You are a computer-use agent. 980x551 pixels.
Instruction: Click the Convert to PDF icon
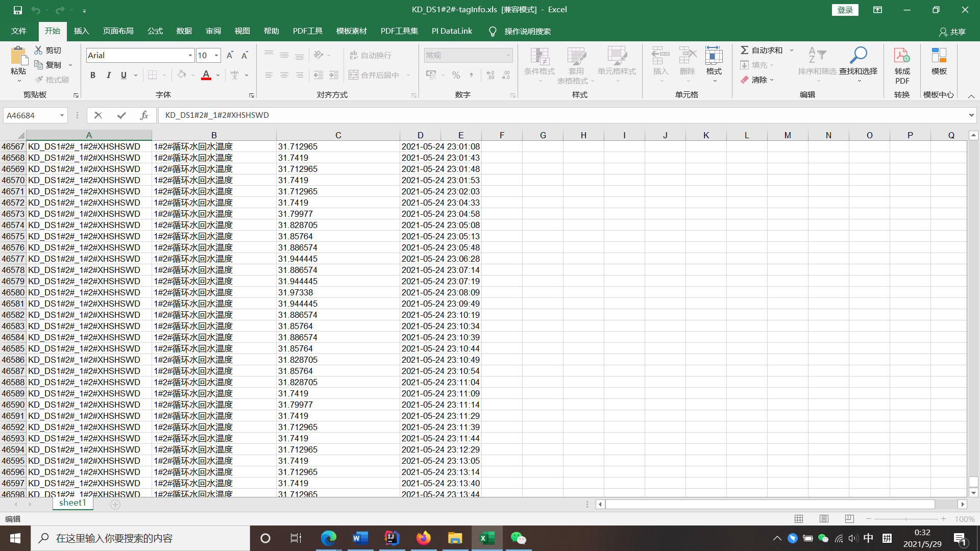point(902,56)
